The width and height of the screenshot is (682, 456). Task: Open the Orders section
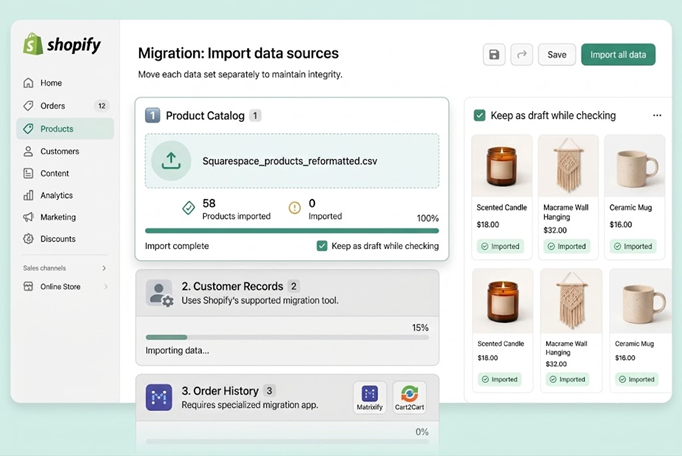65,106
